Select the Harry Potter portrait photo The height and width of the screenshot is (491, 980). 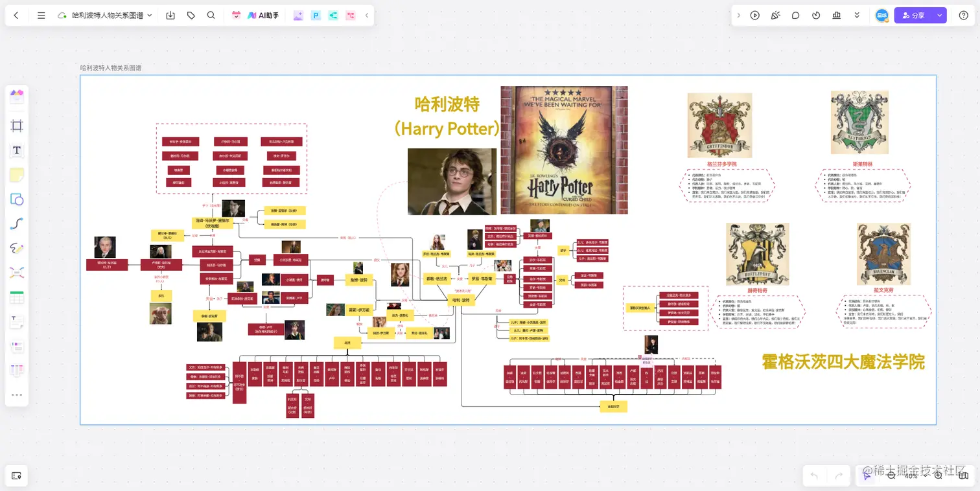[452, 181]
